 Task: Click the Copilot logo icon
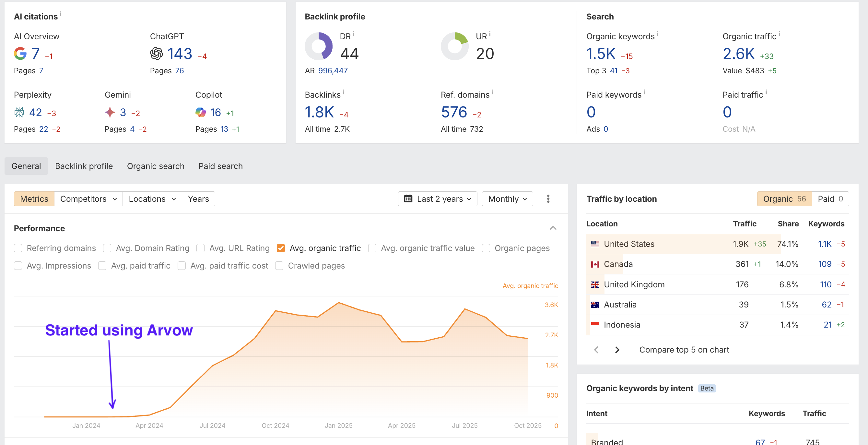coord(201,112)
